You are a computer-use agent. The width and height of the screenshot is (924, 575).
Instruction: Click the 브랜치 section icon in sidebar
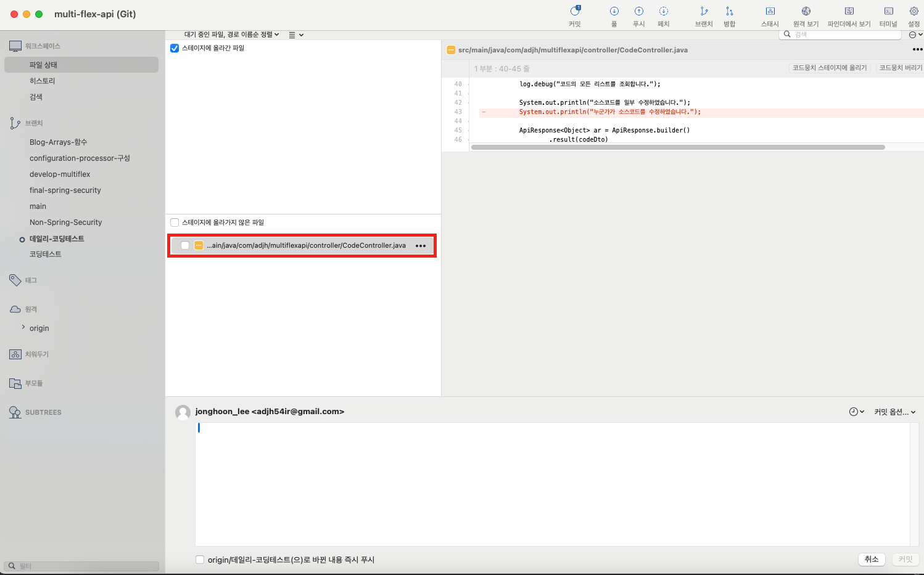tap(15, 123)
